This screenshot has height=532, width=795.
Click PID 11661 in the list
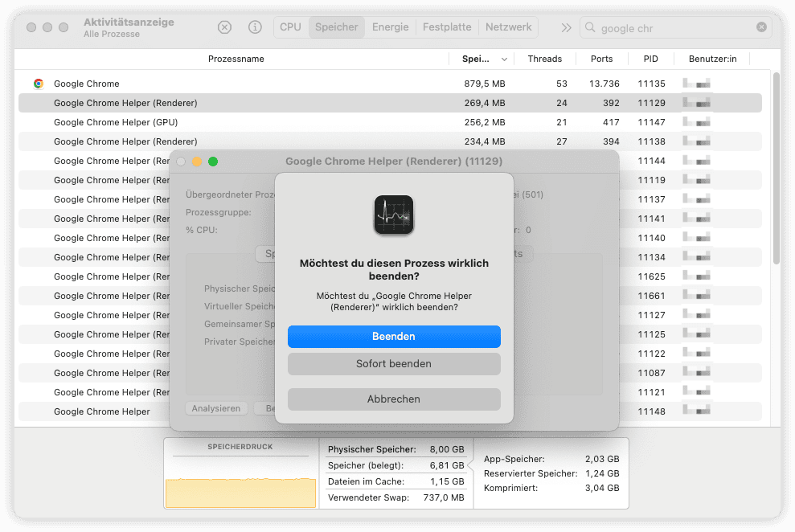tap(652, 296)
